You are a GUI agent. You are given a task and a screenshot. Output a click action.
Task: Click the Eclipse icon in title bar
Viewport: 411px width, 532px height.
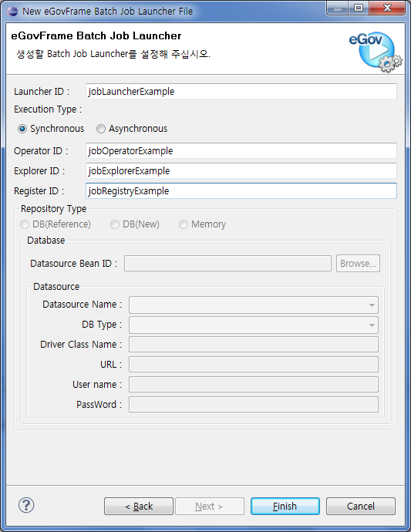click(x=12, y=12)
